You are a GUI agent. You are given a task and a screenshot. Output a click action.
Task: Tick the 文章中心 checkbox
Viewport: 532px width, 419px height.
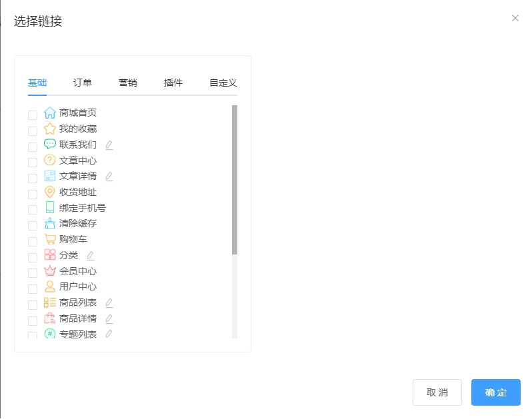(x=33, y=163)
